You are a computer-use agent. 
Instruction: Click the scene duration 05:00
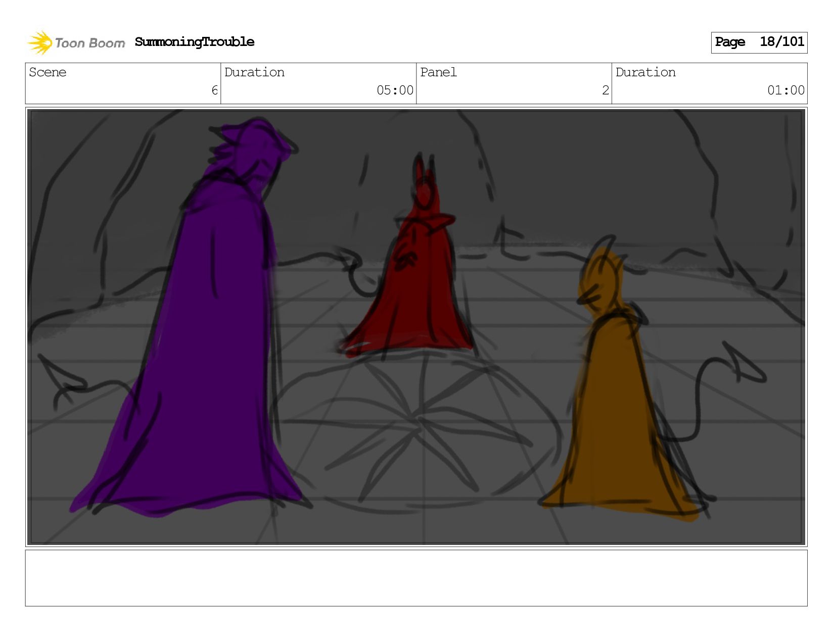[x=395, y=90]
